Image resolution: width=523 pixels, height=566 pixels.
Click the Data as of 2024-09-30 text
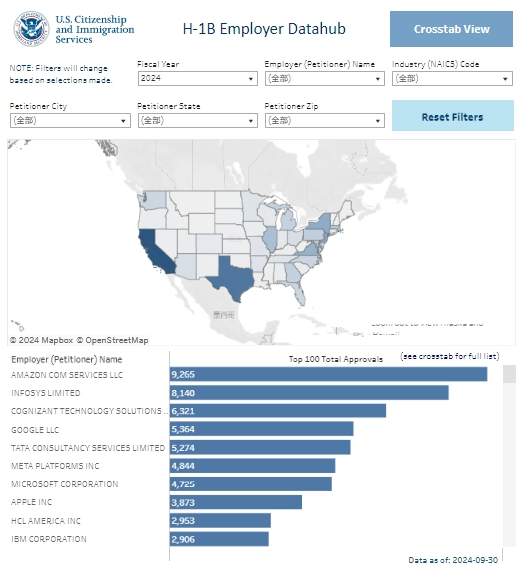453,560
